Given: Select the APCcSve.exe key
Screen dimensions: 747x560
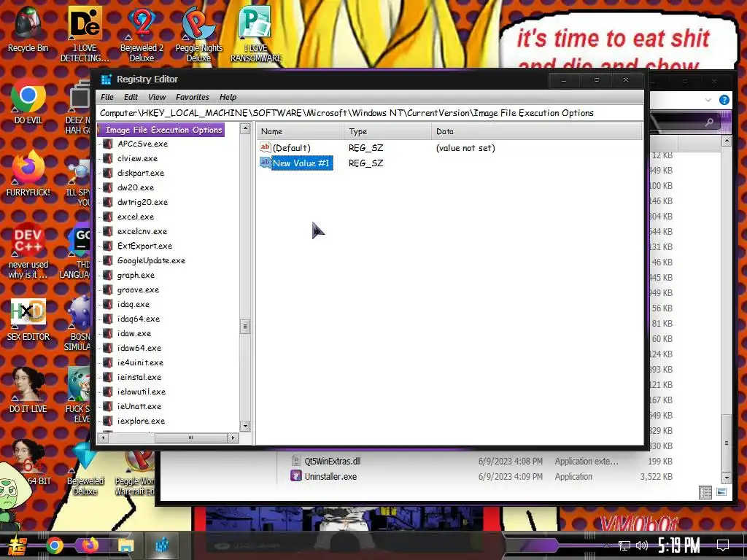Looking at the screenshot, I should (x=142, y=144).
